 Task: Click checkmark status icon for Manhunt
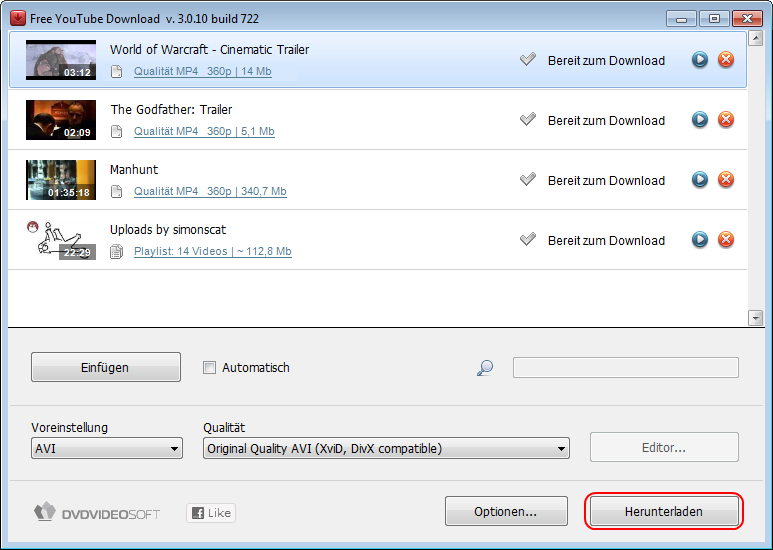pyautogui.click(x=527, y=179)
